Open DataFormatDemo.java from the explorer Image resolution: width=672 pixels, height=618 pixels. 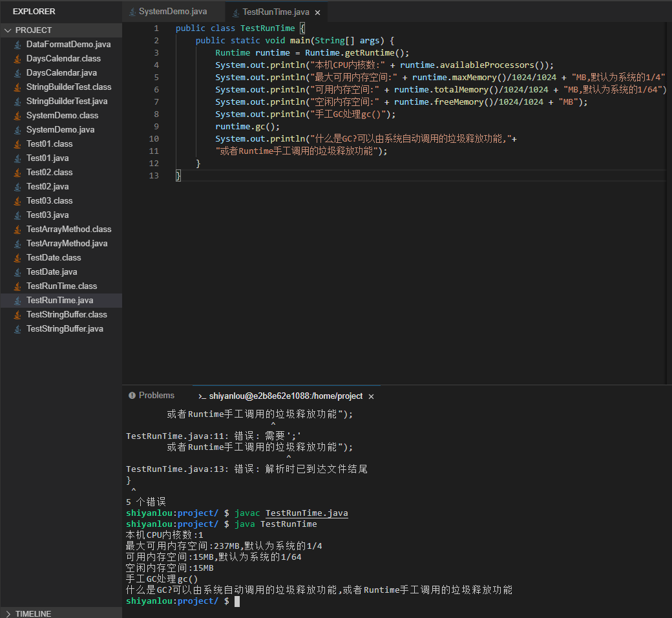pyautogui.click(x=61, y=45)
